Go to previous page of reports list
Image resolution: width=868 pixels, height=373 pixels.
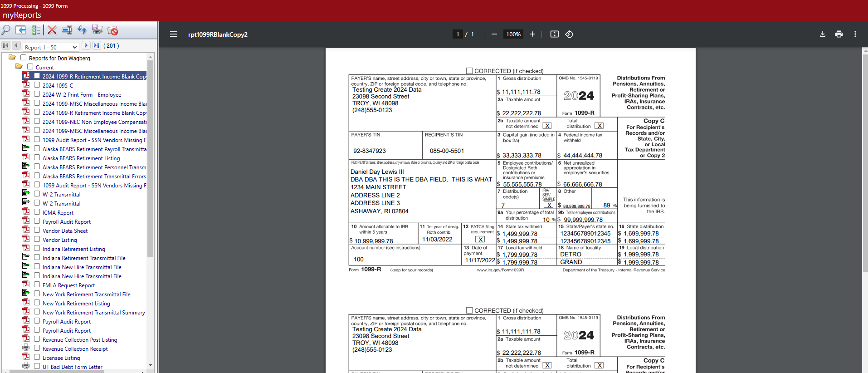tap(16, 46)
